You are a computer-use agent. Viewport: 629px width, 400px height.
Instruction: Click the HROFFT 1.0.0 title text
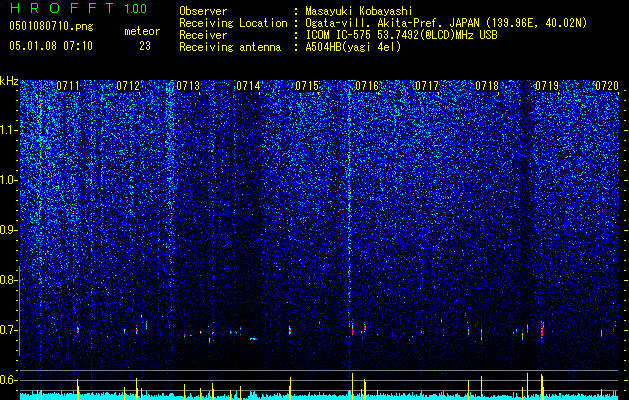pos(78,8)
